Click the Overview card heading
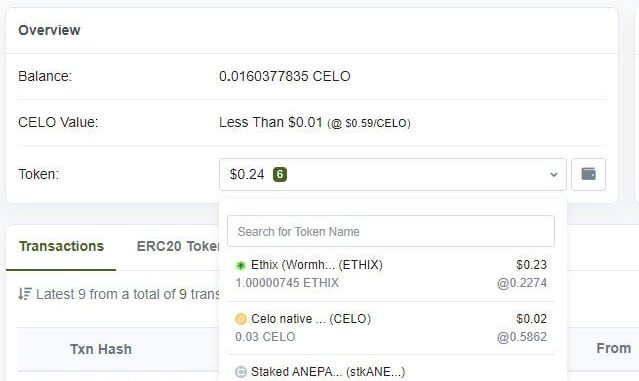639x381 pixels. pos(49,30)
